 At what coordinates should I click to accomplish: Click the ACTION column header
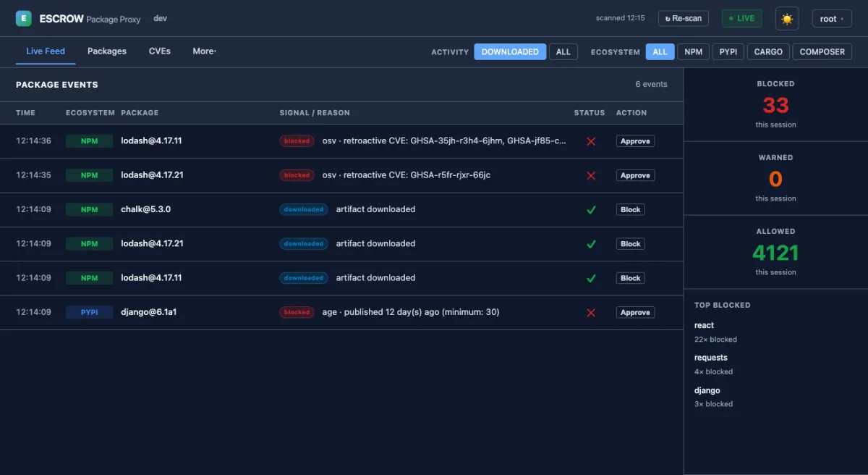(x=631, y=113)
